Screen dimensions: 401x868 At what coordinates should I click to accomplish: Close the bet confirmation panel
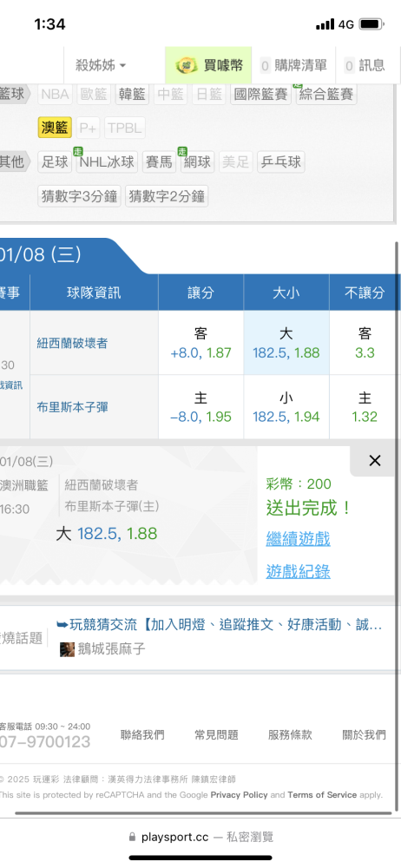(375, 461)
